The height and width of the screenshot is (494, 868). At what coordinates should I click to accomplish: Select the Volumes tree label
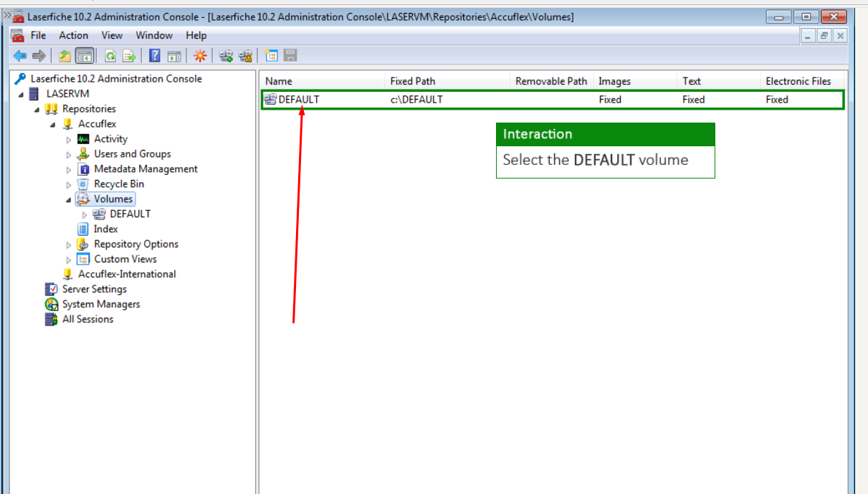point(113,199)
